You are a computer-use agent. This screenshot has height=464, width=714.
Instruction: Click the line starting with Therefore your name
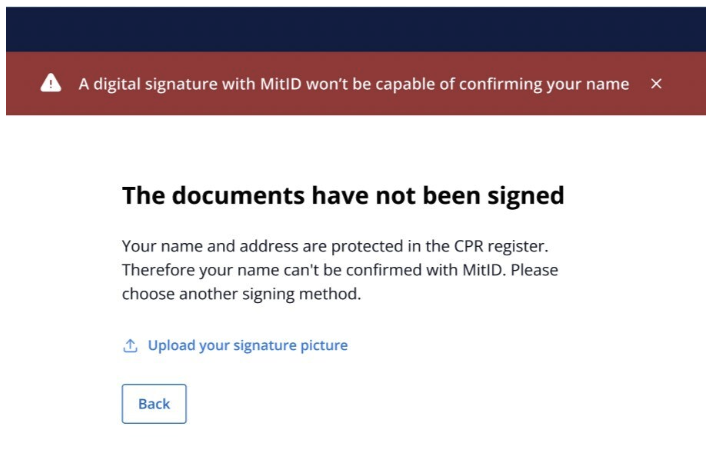pyautogui.click(x=340, y=270)
